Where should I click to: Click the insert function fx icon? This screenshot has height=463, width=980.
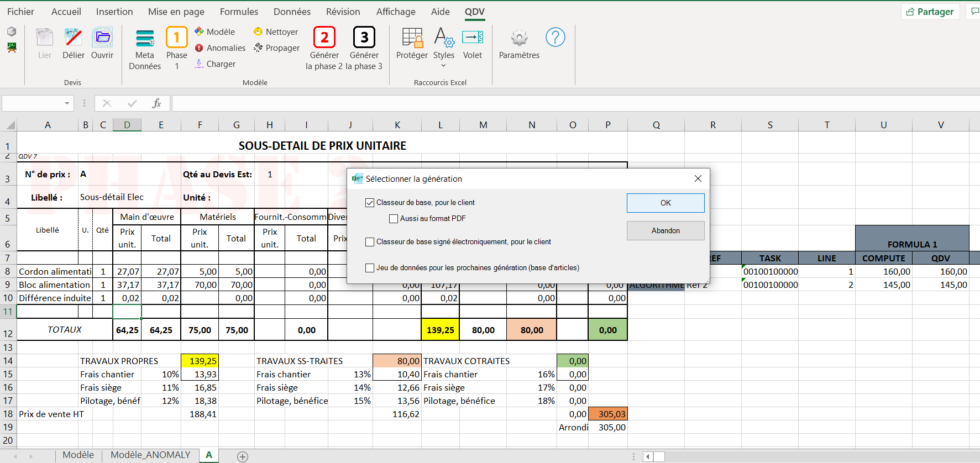157,103
